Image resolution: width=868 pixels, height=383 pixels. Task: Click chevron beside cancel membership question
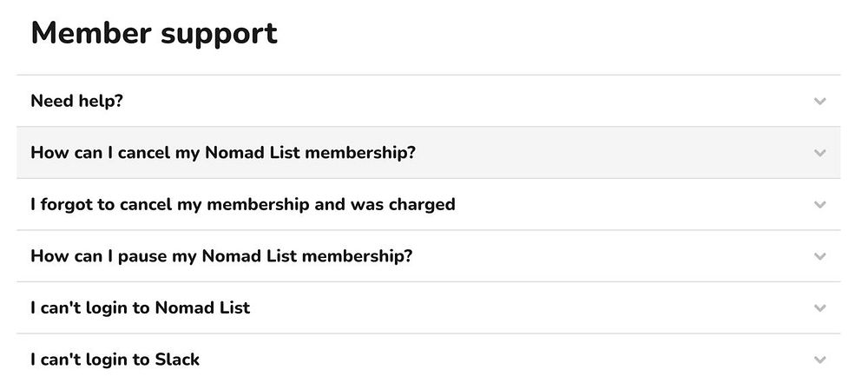pyautogui.click(x=819, y=153)
